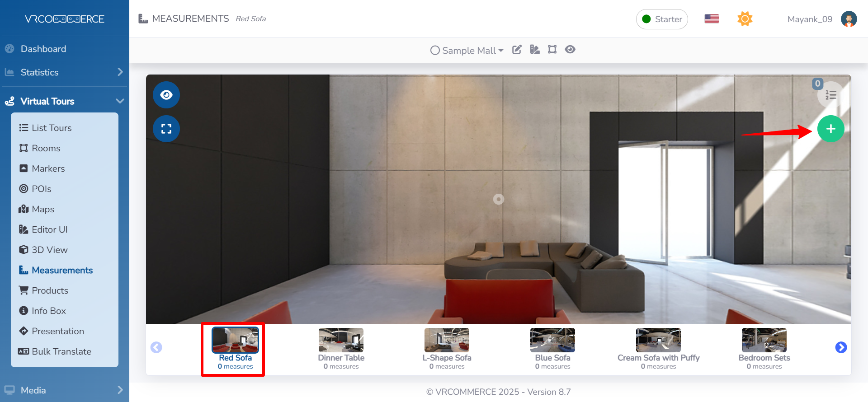Go to the Products menu item
868x402 pixels.
point(50,290)
